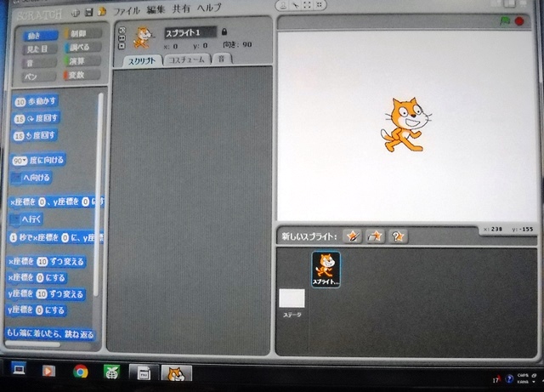Choose new sprite from file icon

pyautogui.click(x=375, y=236)
